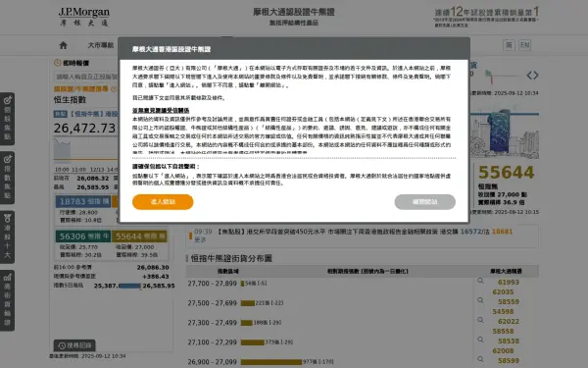Click the bar for 27,500 - 27,699 range
Image resolution: width=588 pixels, height=368 pixels.
click(248, 303)
